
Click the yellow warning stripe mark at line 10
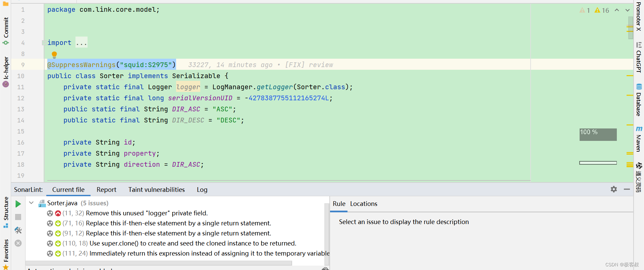click(630, 76)
